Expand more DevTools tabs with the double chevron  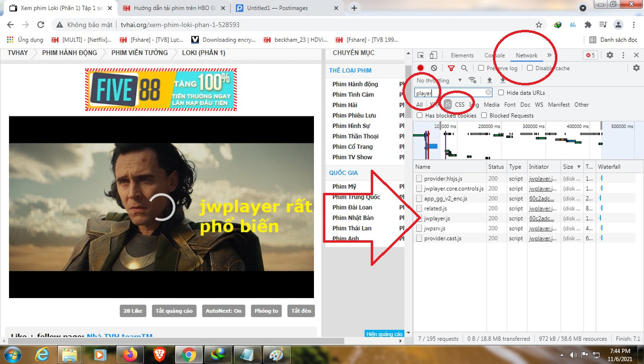click(549, 55)
